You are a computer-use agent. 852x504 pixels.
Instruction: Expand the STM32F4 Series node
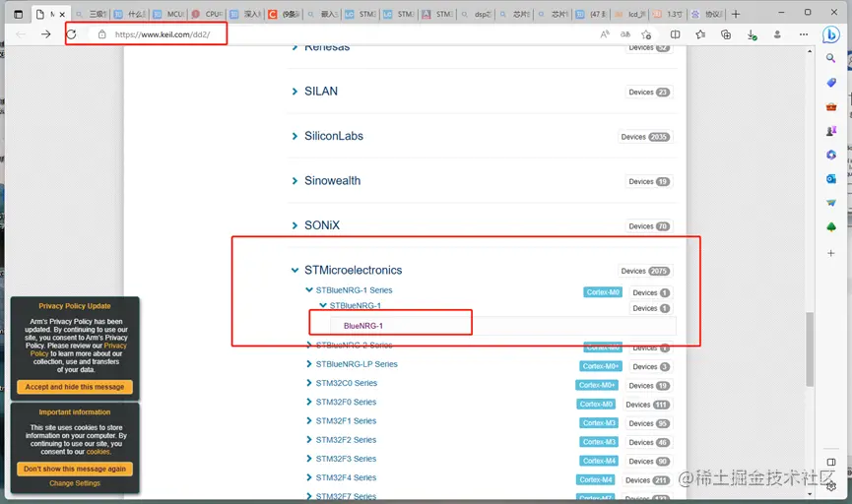point(309,478)
